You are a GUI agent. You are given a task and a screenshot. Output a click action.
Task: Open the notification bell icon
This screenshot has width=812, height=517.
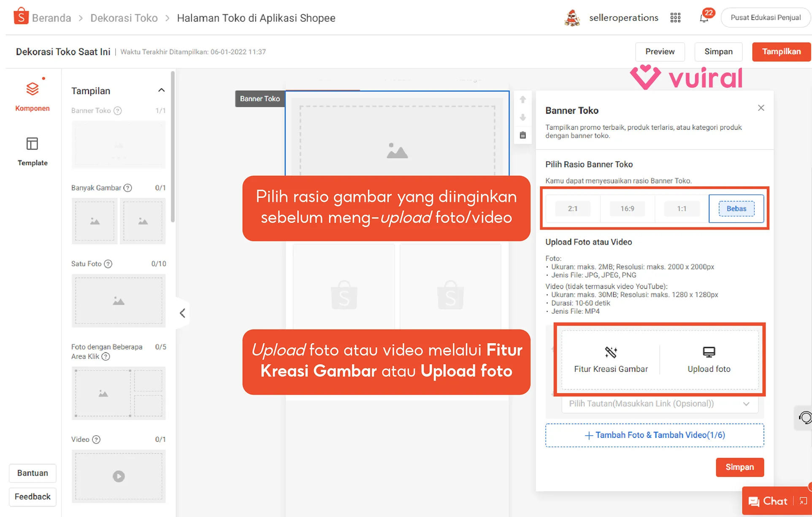(704, 18)
